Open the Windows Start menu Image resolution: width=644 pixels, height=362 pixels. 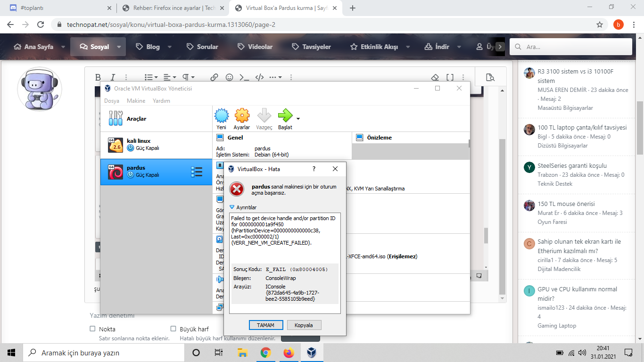(11, 353)
